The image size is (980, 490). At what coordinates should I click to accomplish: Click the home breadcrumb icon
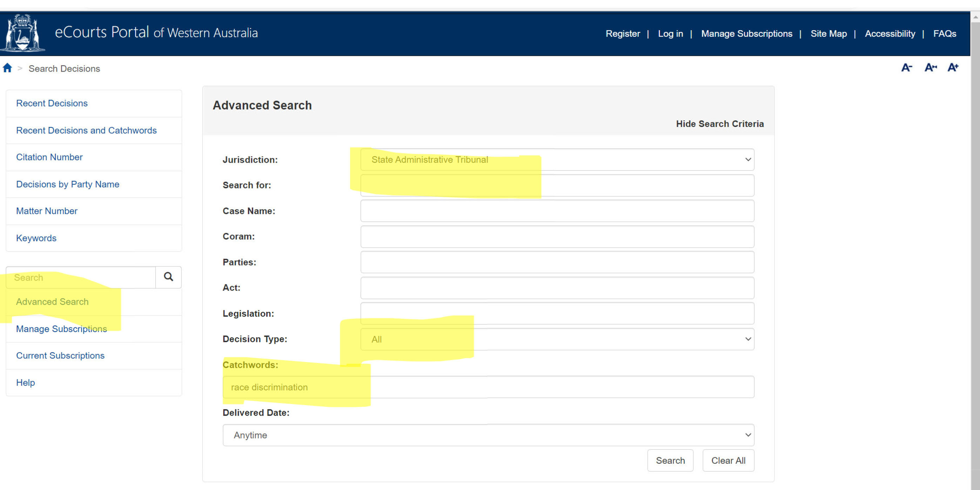point(7,68)
